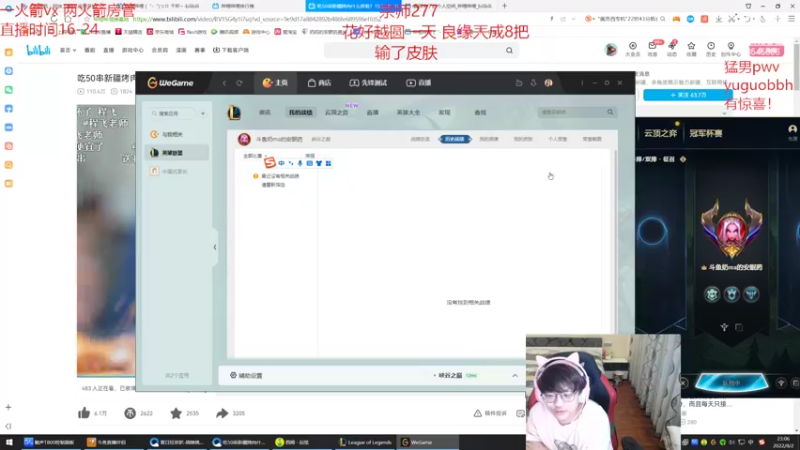Open the 发现 sub-tab
Screen dimensions: 800x450
coord(444,112)
